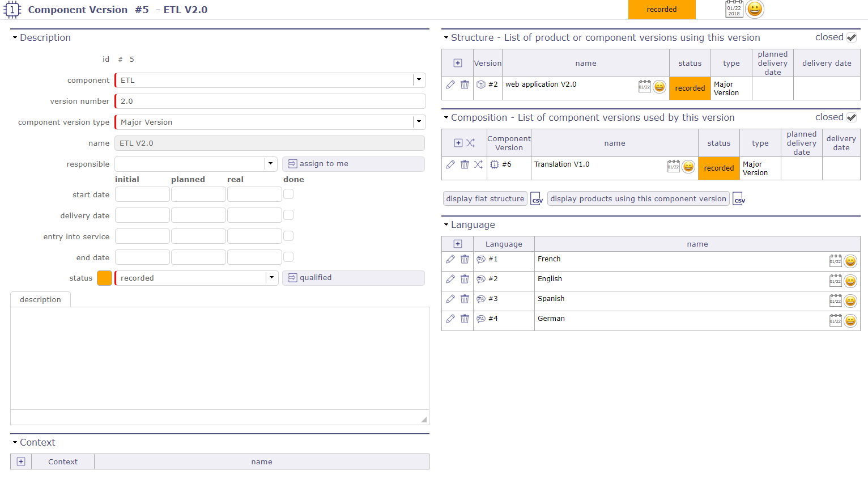
Task: Add a new Context entry
Action: [x=21, y=461]
